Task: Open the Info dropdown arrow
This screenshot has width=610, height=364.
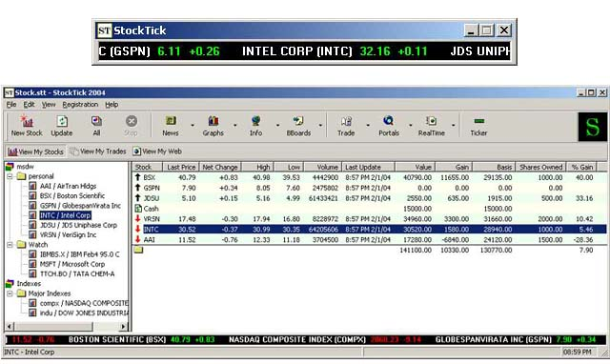Action: click(277, 125)
